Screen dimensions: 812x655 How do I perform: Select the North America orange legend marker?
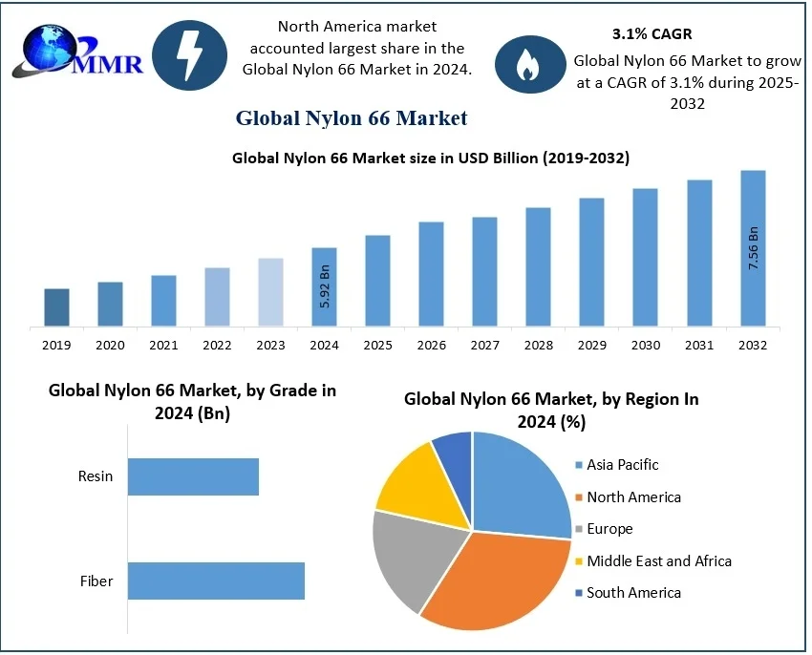tap(578, 497)
